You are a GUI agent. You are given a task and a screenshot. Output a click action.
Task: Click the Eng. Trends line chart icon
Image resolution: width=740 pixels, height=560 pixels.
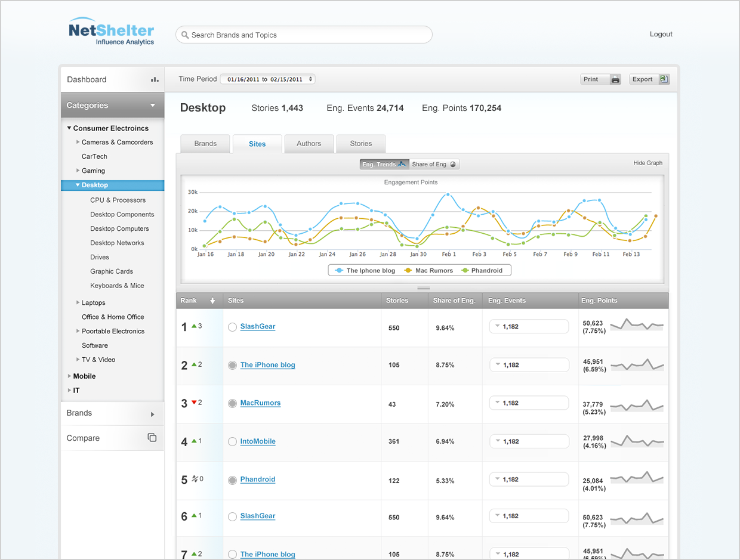pos(402,164)
